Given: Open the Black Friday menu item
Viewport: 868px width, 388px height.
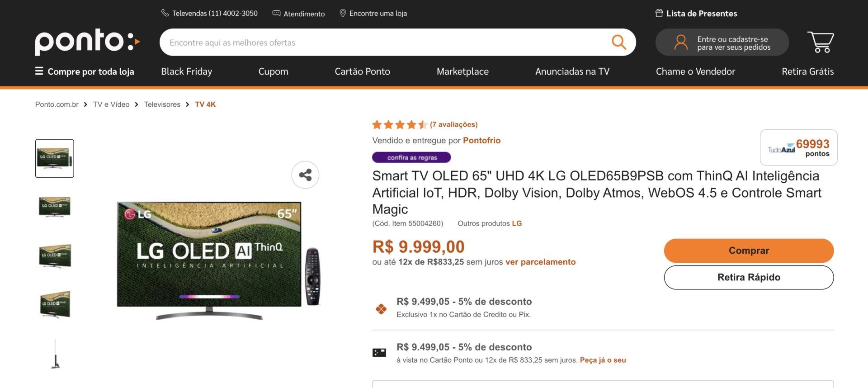Looking at the screenshot, I should point(186,71).
